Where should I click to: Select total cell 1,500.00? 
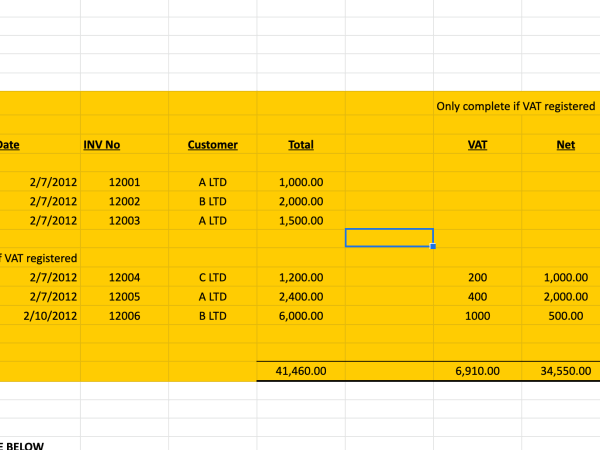[301, 220]
